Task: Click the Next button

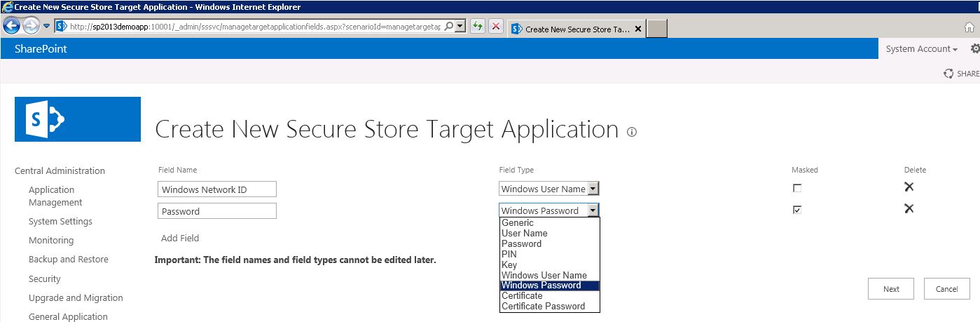Action: (x=891, y=289)
